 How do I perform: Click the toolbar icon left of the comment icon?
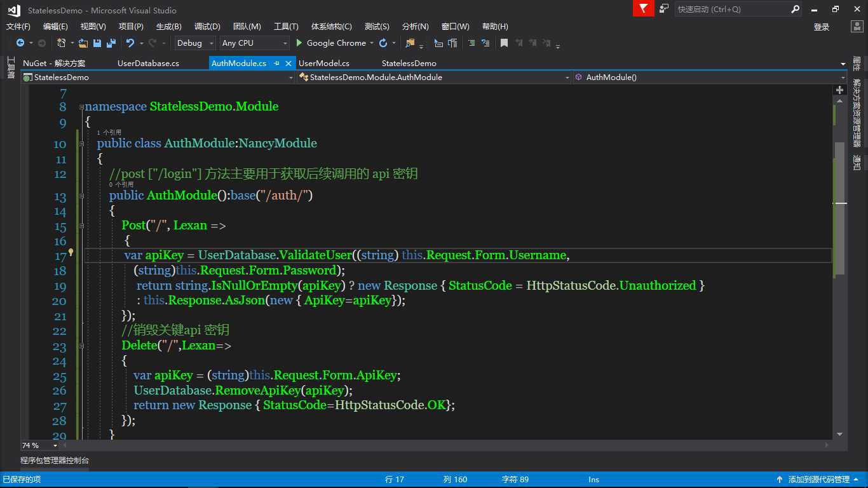pos(452,43)
